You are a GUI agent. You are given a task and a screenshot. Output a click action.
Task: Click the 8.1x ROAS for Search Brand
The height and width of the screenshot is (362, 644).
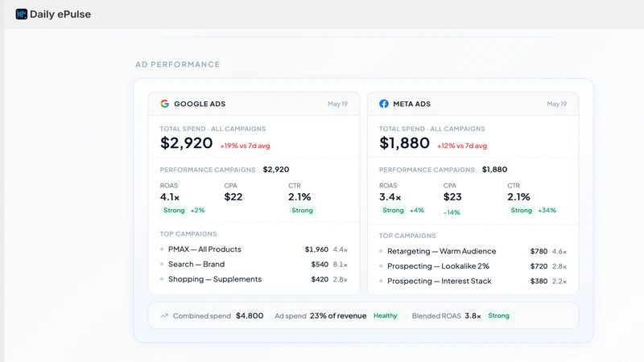(x=340, y=265)
